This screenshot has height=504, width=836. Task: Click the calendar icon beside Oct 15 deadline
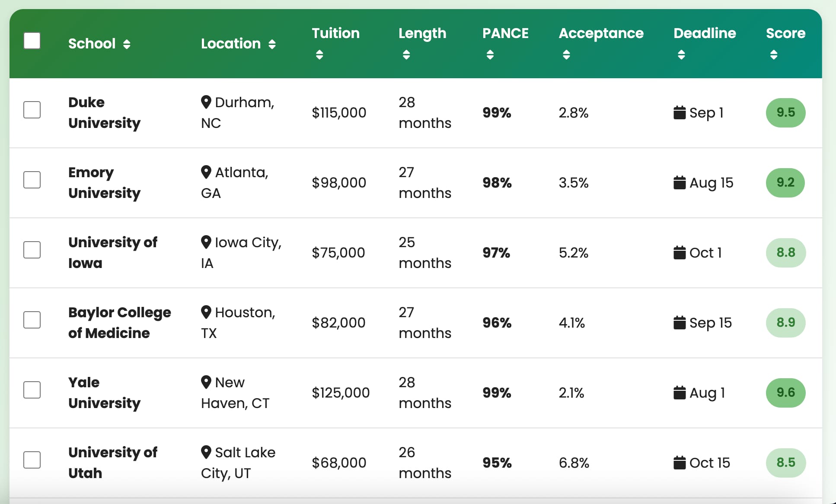click(x=680, y=463)
